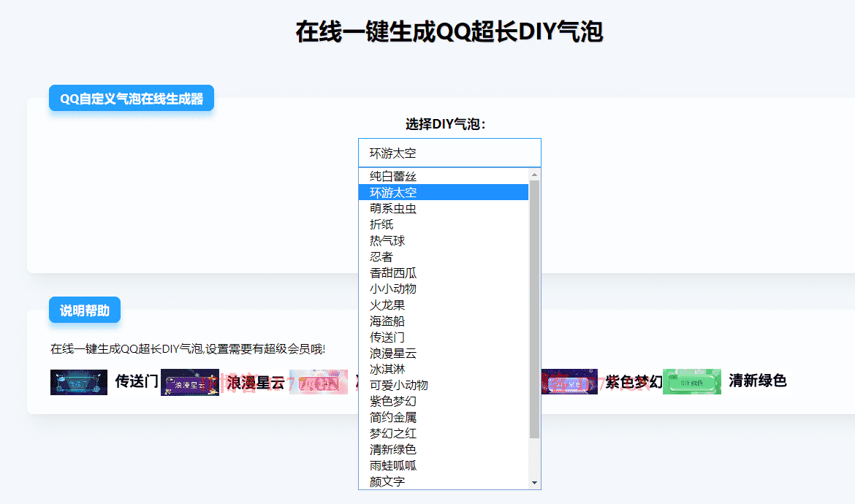This screenshot has width=855, height=504.
Task: Choose 热气球 from the list
Action: pos(444,240)
